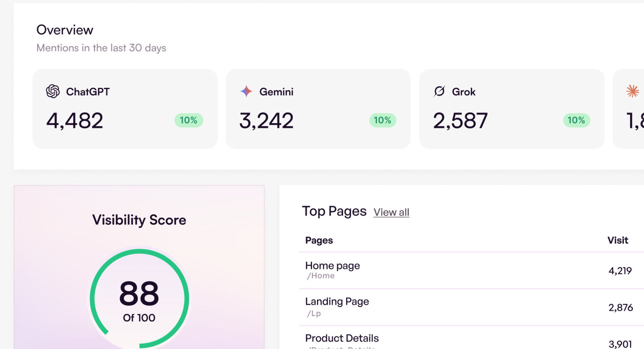This screenshot has height=349, width=644.
Task: Click the 3,901 visit value
Action: point(620,344)
